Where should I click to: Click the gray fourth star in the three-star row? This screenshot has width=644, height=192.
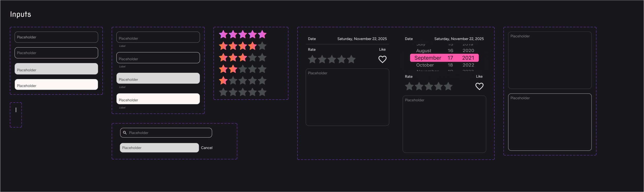point(252,58)
